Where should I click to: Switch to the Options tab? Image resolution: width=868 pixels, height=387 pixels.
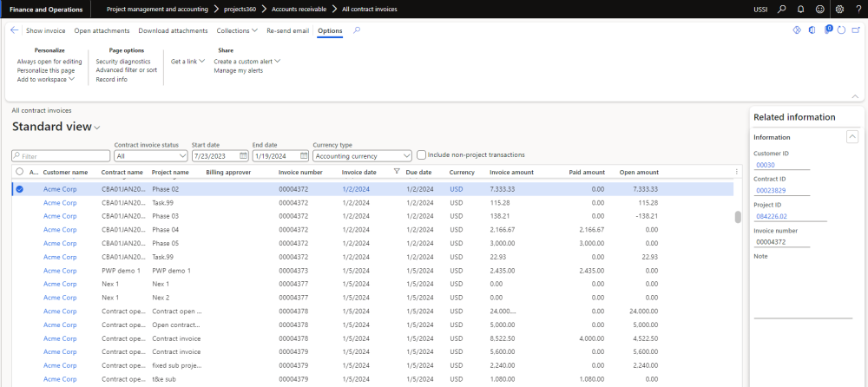tap(330, 30)
